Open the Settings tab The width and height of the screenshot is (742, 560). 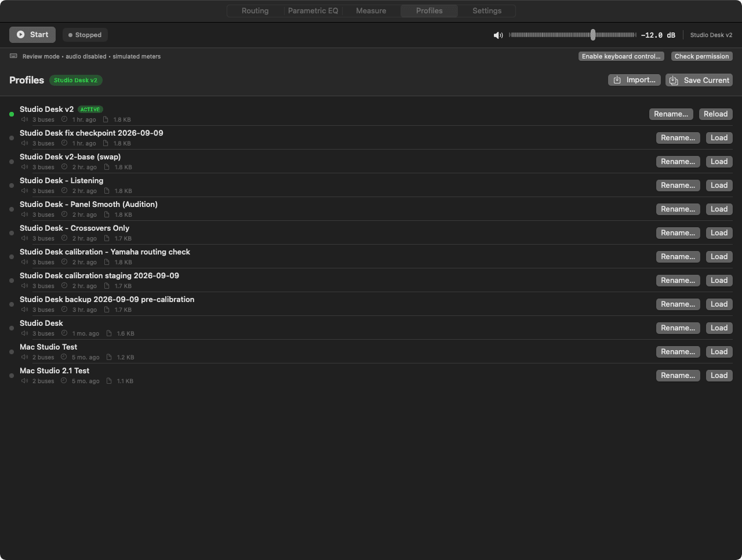pos(487,11)
